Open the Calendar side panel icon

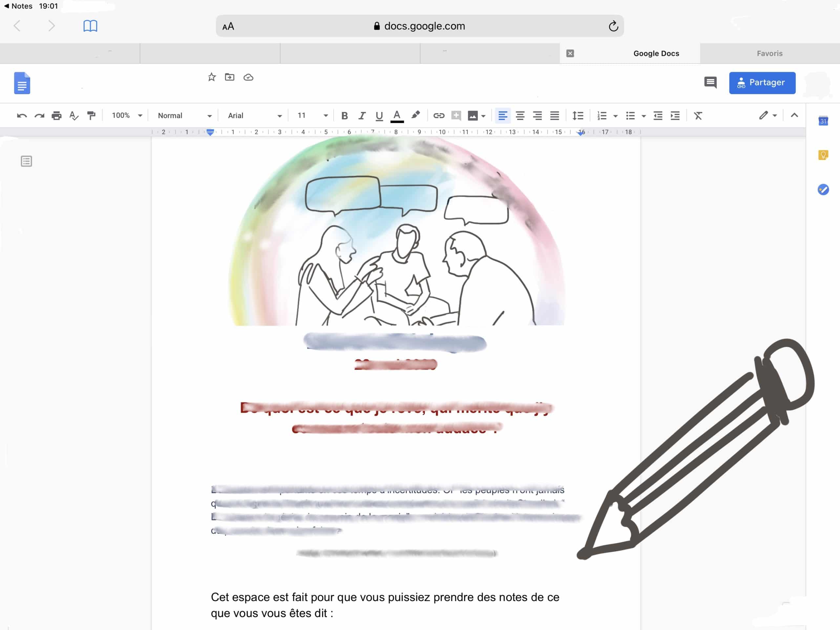coord(823,121)
